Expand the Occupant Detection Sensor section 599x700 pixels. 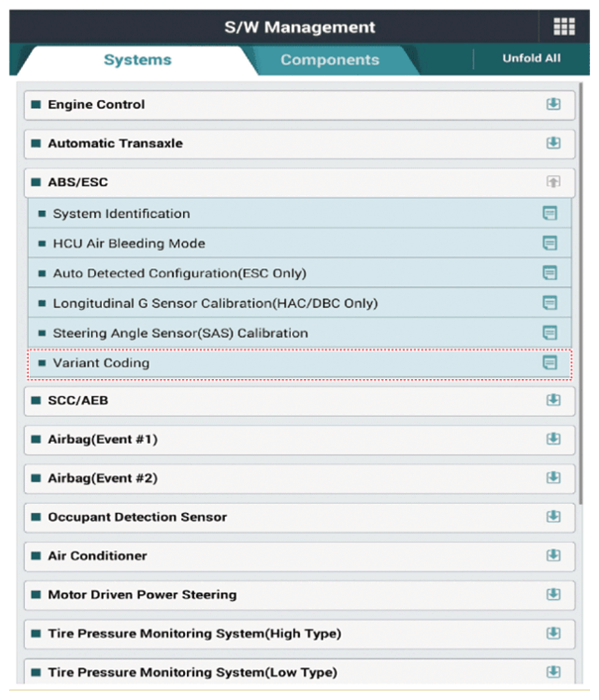point(553,517)
